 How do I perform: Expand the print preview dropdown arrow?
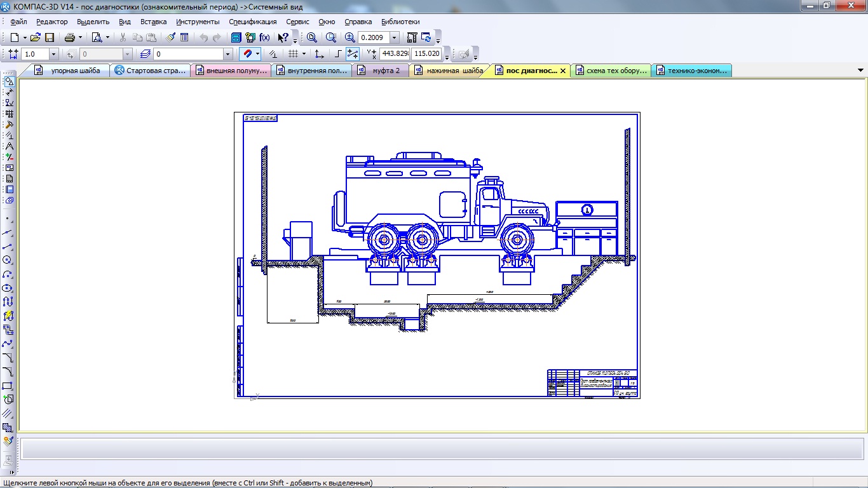point(107,37)
